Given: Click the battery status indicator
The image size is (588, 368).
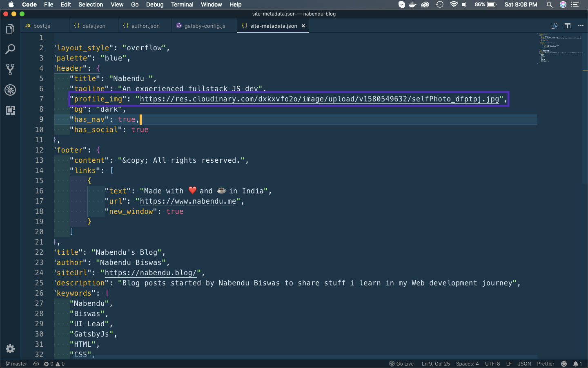Looking at the screenshot, I should coord(486,4).
